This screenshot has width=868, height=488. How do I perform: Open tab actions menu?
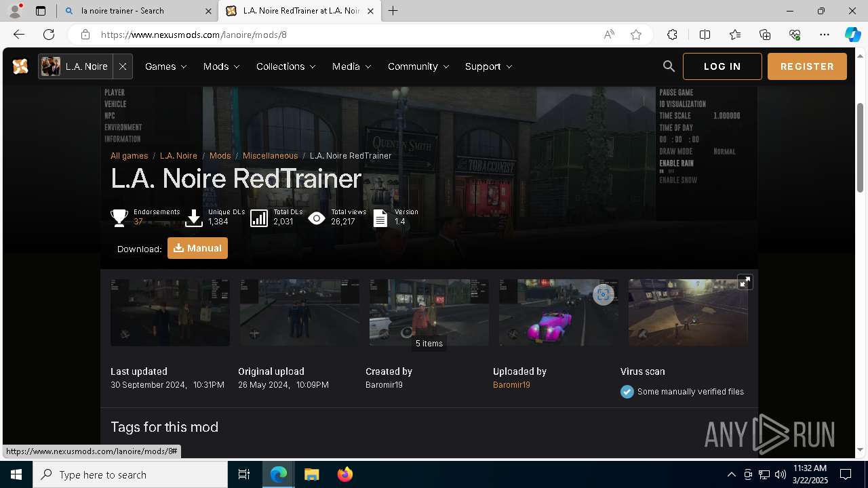tap(41, 11)
